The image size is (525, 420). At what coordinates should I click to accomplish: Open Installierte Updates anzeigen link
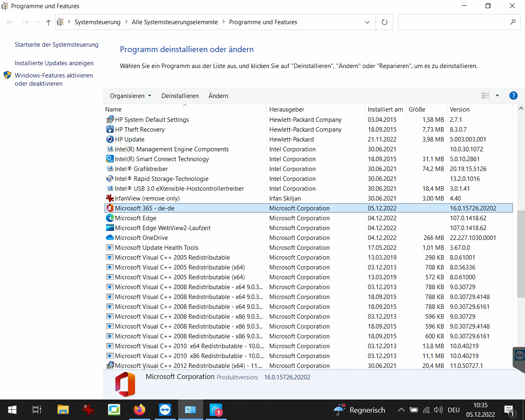pyautogui.click(x=54, y=63)
